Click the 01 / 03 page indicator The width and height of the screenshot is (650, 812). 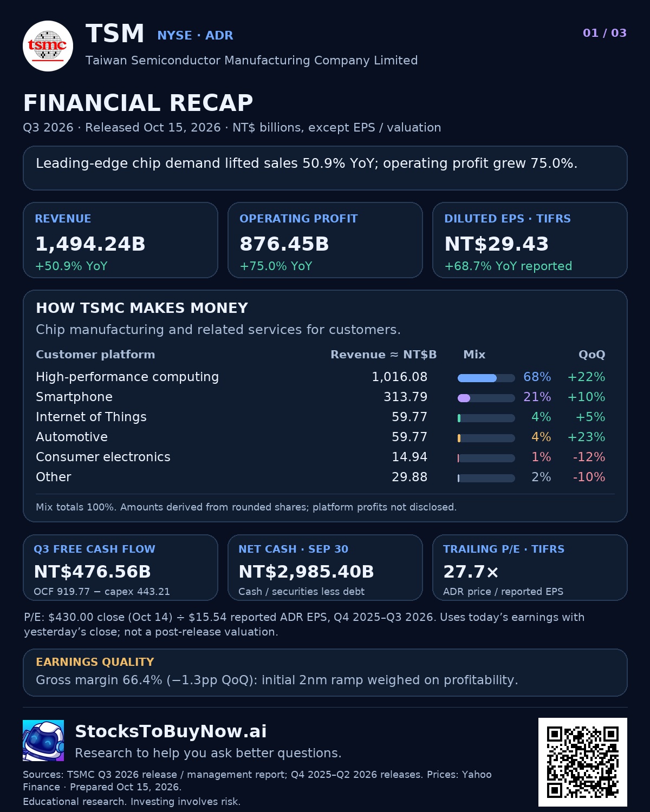coord(604,33)
